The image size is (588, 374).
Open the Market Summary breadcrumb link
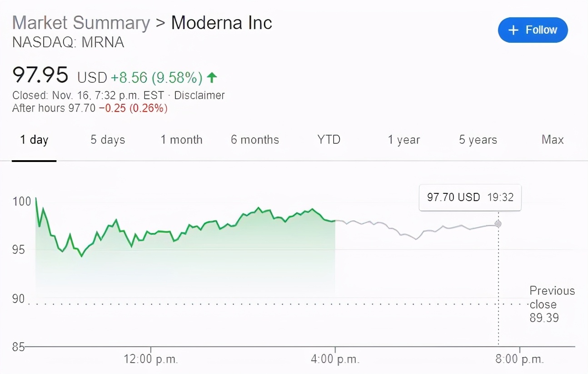(81, 23)
